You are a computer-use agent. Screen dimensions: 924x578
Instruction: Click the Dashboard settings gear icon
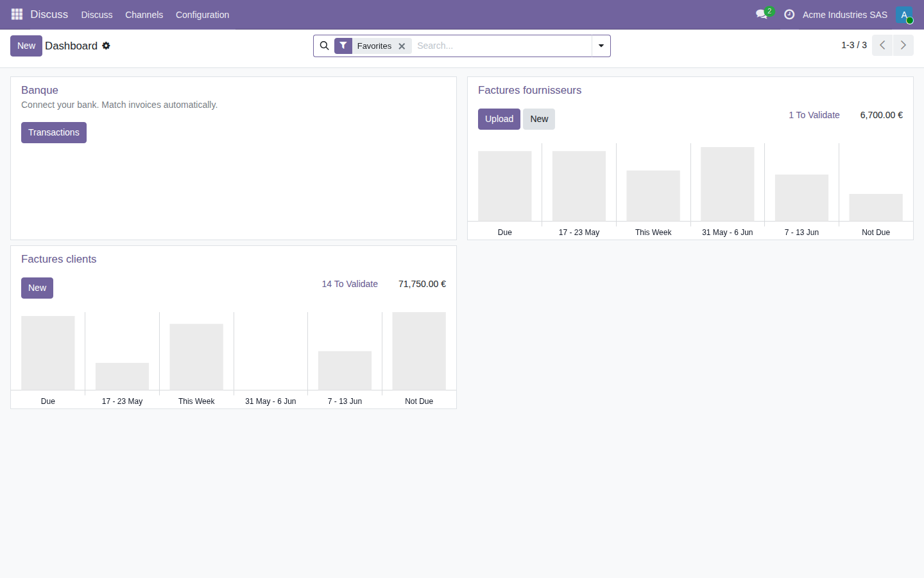pyautogui.click(x=106, y=46)
